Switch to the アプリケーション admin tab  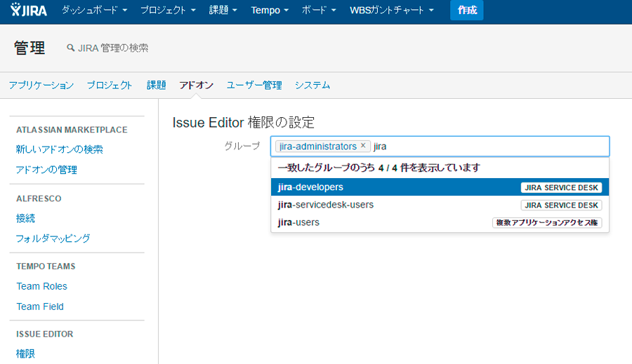point(41,86)
